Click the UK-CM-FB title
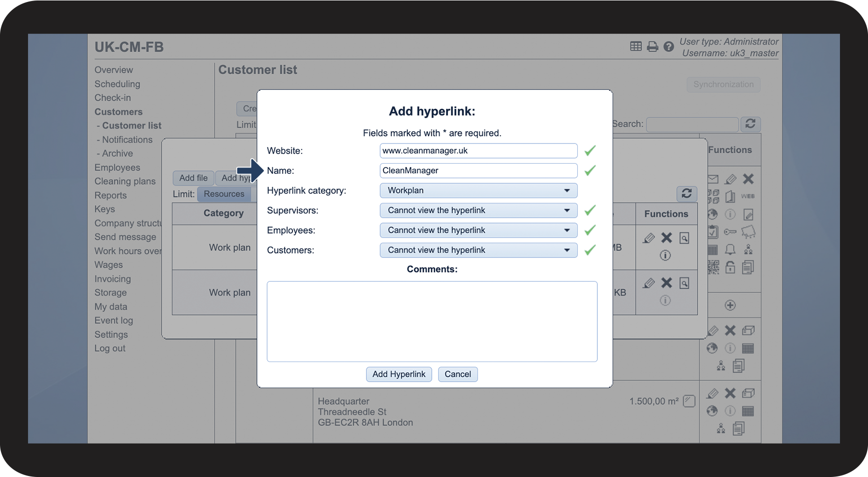Image resolution: width=868 pixels, height=477 pixels. click(129, 47)
